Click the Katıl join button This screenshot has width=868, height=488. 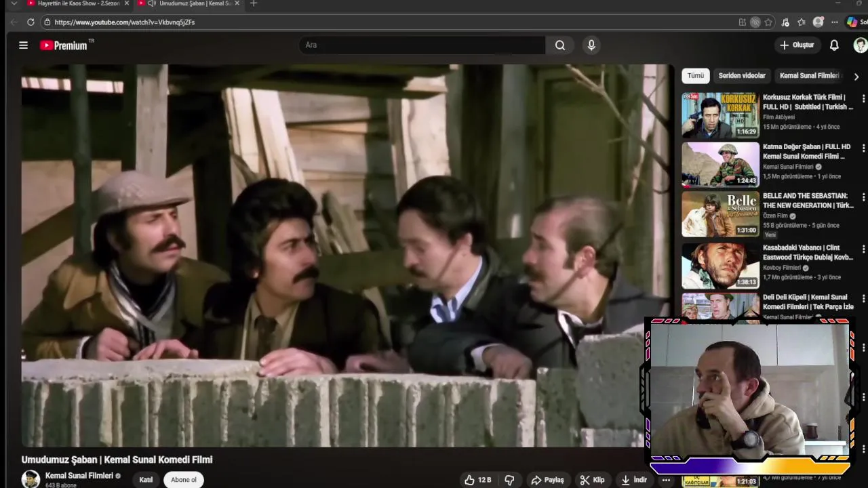[x=146, y=480]
